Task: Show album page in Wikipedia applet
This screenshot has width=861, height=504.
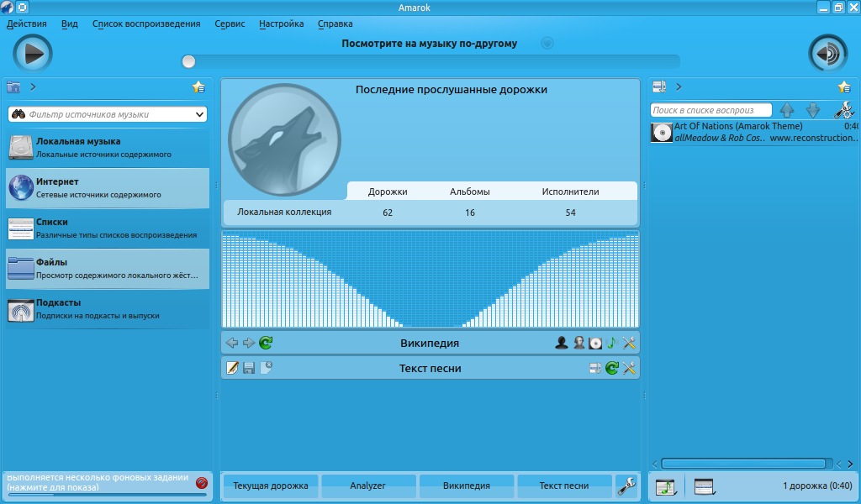Action: 595,343
